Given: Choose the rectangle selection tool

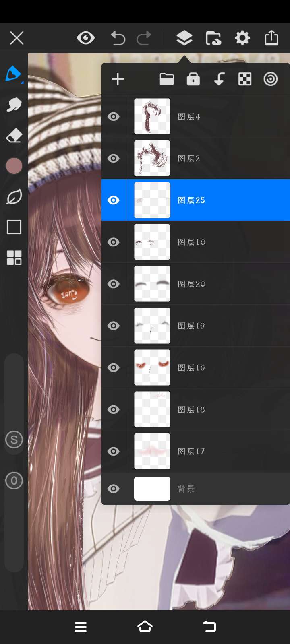Looking at the screenshot, I should [x=14, y=227].
